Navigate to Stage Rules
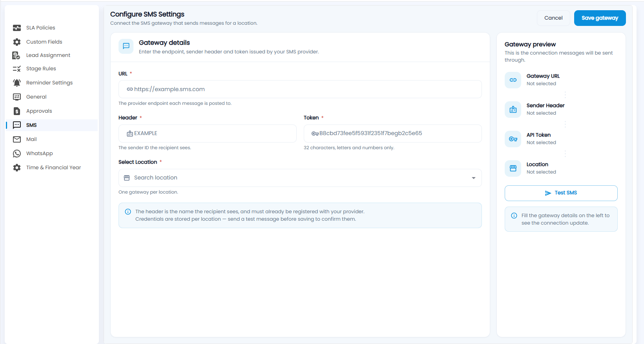Image resolution: width=644 pixels, height=344 pixels. click(41, 69)
